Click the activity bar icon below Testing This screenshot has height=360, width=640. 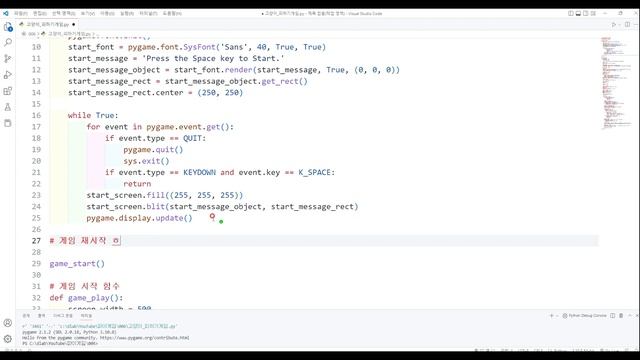pos(8,123)
